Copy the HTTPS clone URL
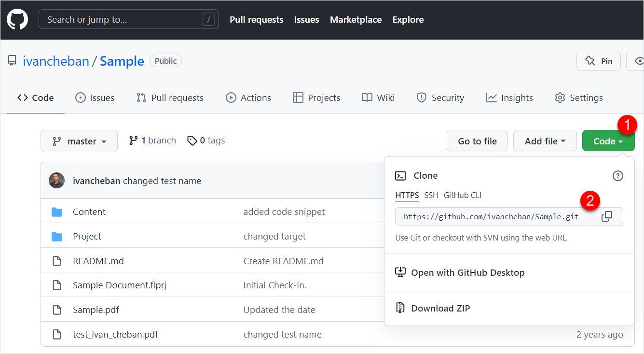This screenshot has width=644, height=354. click(607, 216)
